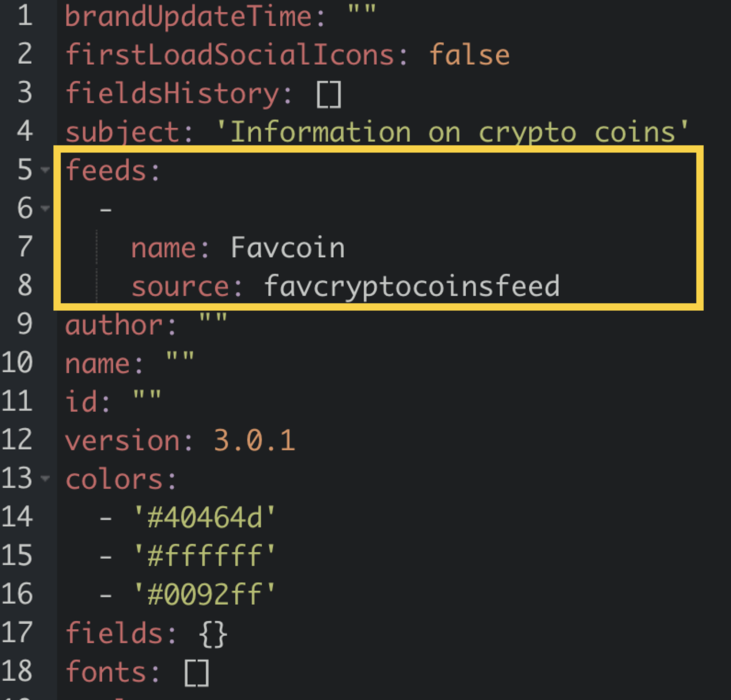Select line number 9 in the gutter
The height and width of the screenshot is (700, 731).
point(24,324)
